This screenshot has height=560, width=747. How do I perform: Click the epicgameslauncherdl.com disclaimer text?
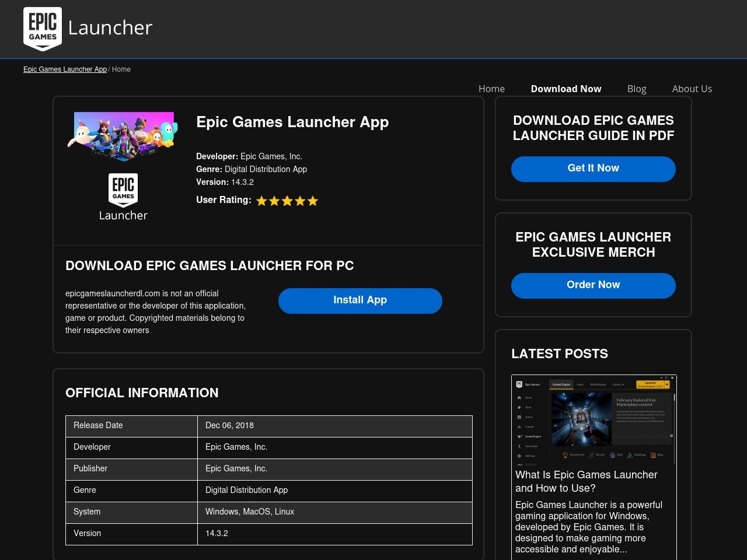coord(156,311)
